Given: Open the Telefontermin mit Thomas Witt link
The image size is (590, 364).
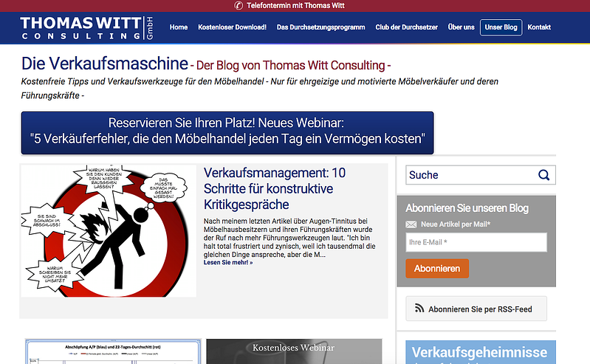Looking at the screenshot, I should [295, 6].
